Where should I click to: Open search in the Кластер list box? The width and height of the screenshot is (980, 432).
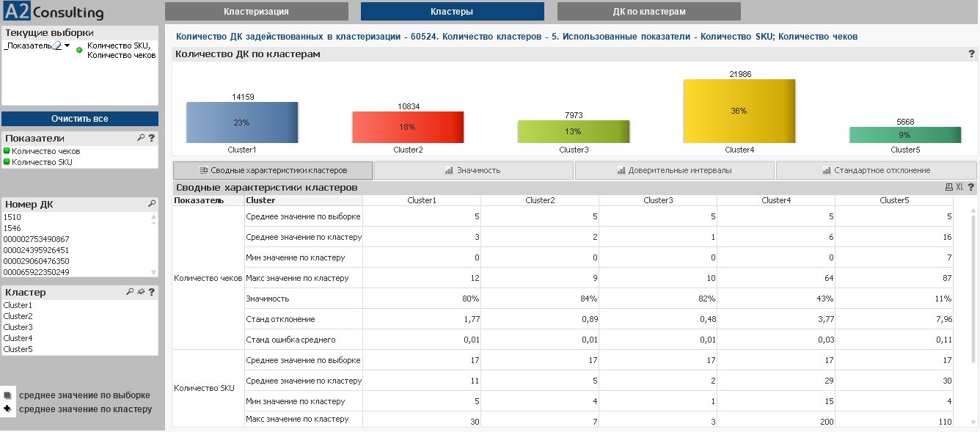[130, 292]
